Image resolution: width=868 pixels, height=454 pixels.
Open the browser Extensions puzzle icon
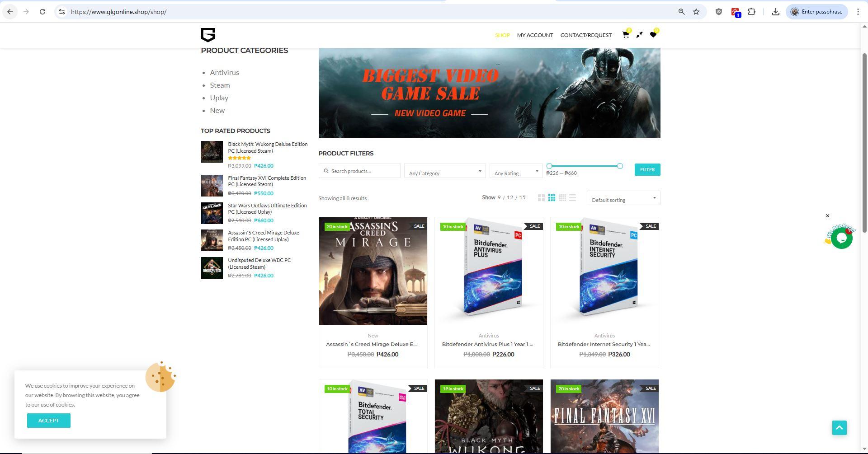751,12
